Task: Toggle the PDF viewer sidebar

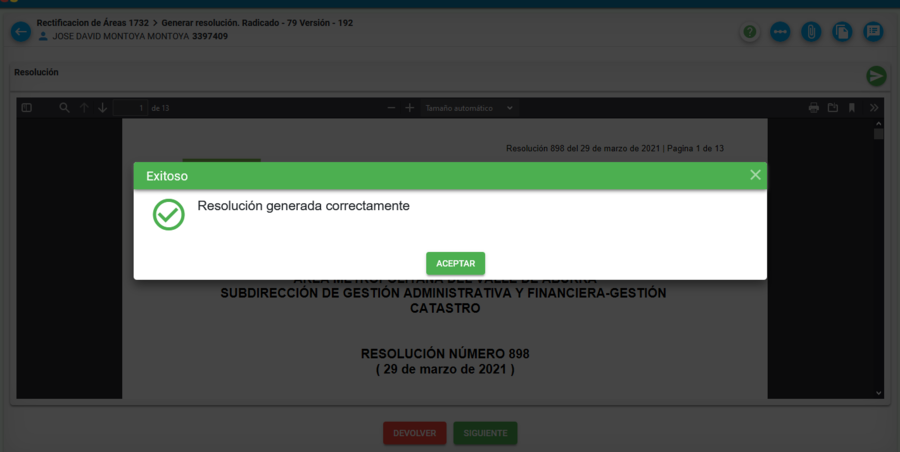Action: tap(27, 108)
